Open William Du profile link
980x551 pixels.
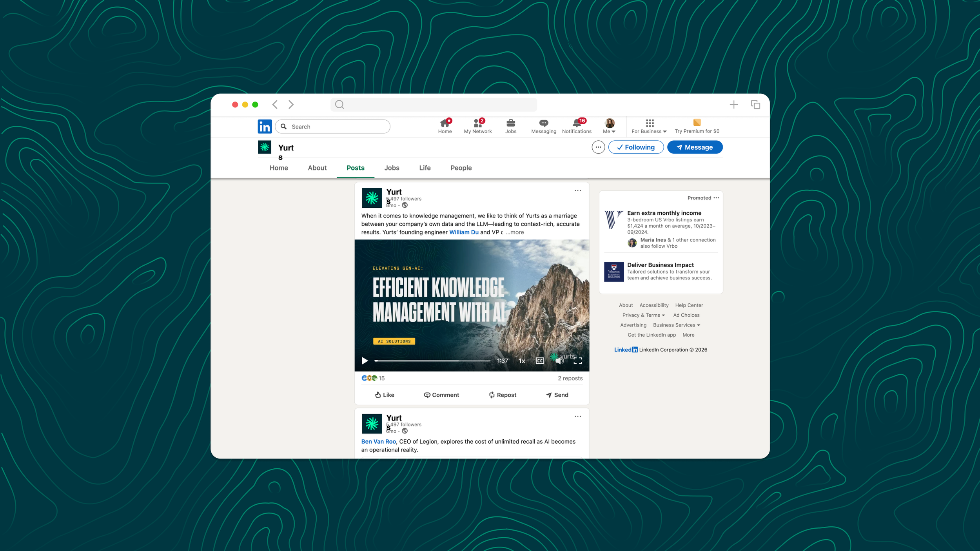(463, 232)
